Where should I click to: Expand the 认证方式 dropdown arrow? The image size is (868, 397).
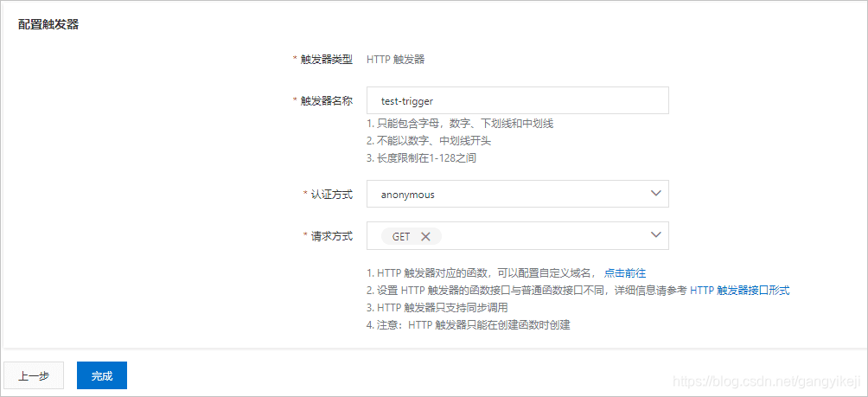(x=656, y=193)
